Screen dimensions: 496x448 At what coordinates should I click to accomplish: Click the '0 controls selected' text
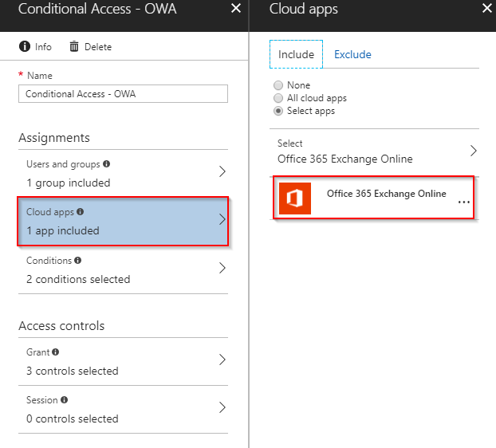click(x=73, y=419)
